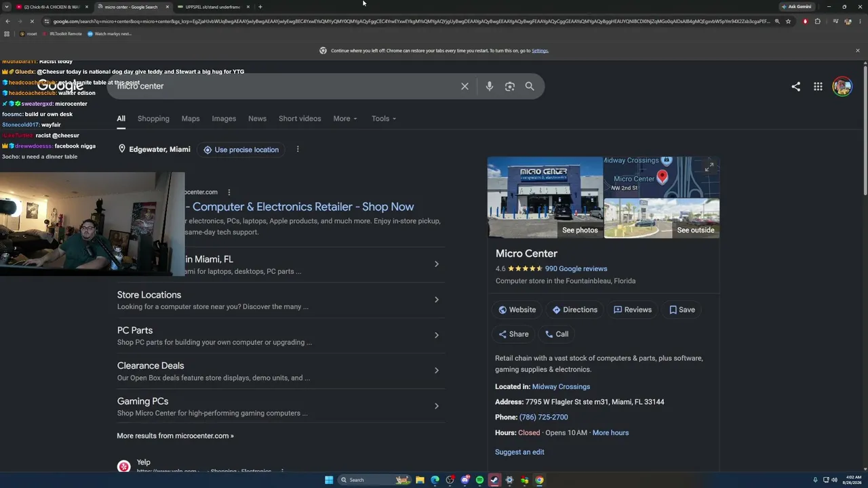Clear the Google search box text

(465, 87)
